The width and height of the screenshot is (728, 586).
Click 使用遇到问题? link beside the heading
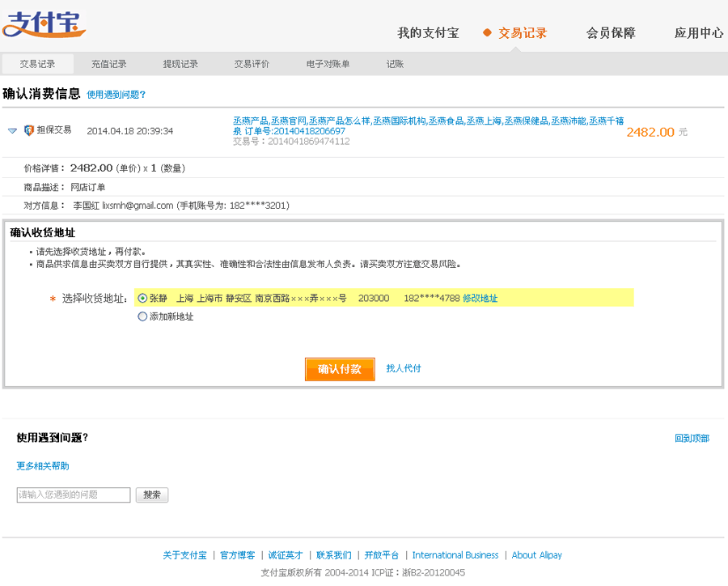[x=116, y=95]
